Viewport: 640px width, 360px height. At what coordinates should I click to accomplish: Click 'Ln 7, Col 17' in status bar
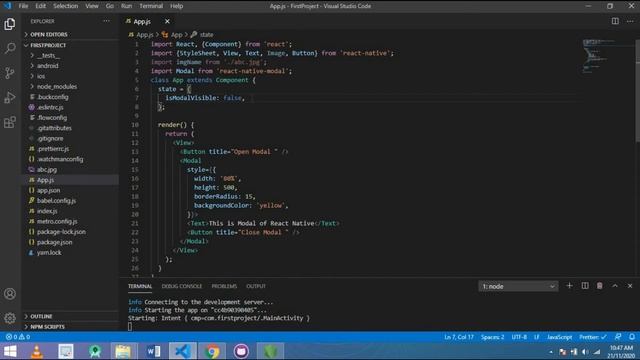[459, 337]
